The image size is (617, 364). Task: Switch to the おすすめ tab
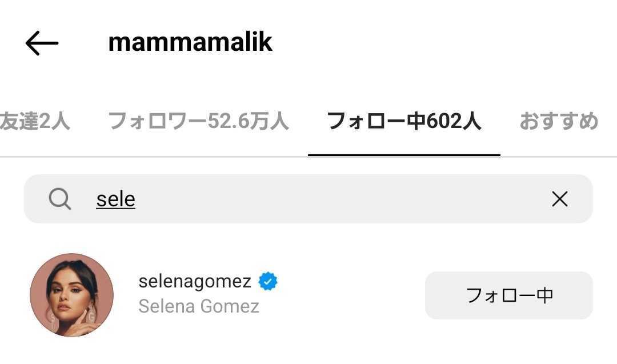[x=558, y=121]
